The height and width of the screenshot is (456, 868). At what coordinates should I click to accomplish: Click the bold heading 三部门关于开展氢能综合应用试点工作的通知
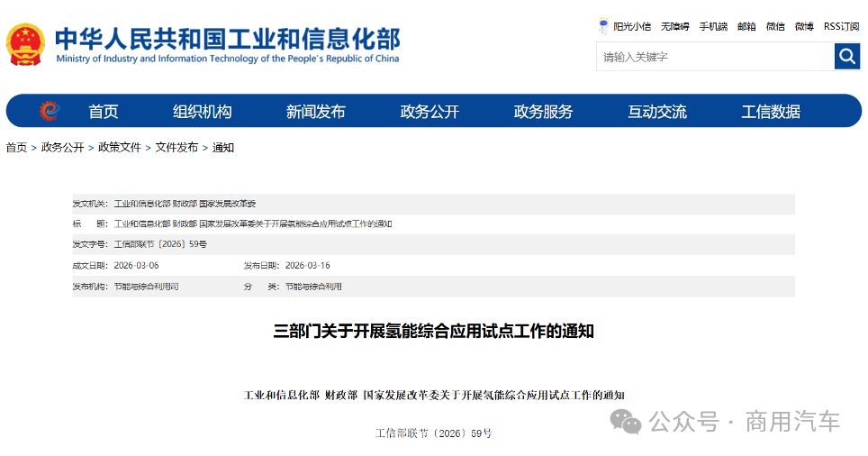[x=433, y=332]
